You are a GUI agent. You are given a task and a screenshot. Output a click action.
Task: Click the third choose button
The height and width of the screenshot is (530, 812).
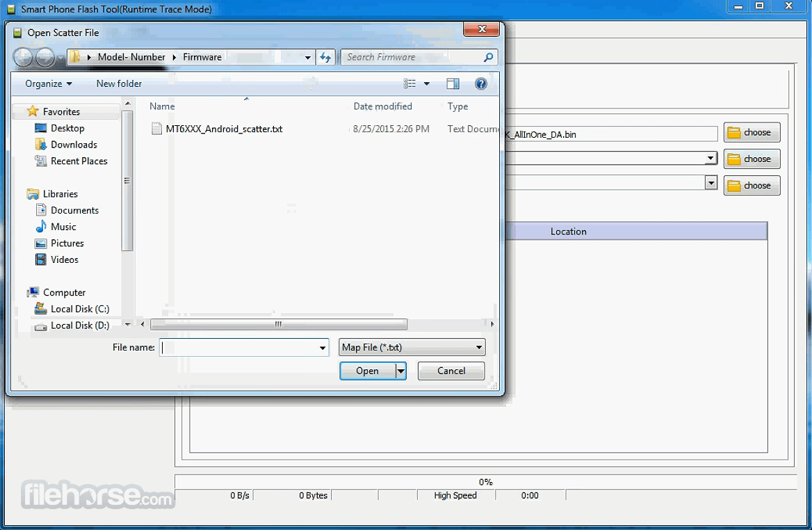(x=752, y=186)
